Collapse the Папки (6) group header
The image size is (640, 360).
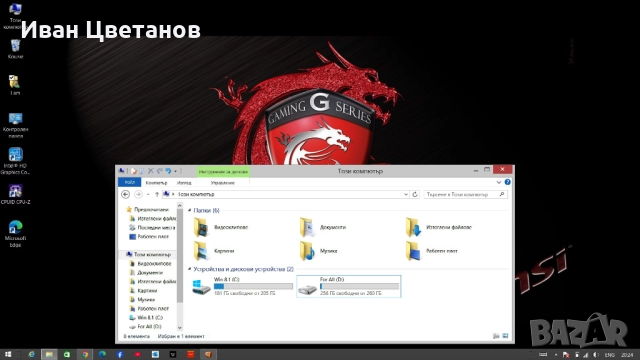[189, 210]
